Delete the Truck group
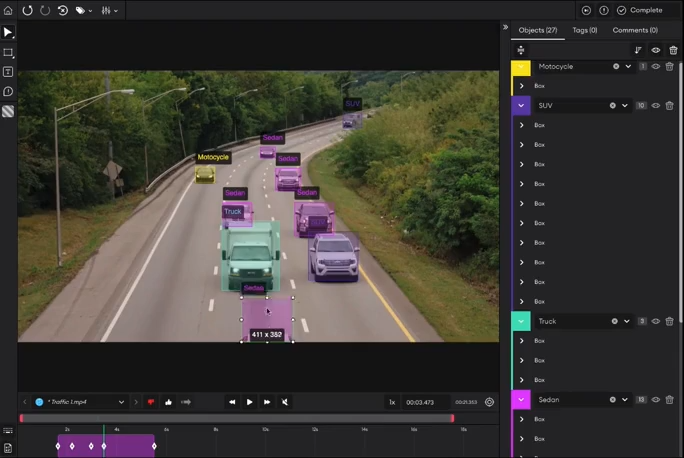 point(670,321)
